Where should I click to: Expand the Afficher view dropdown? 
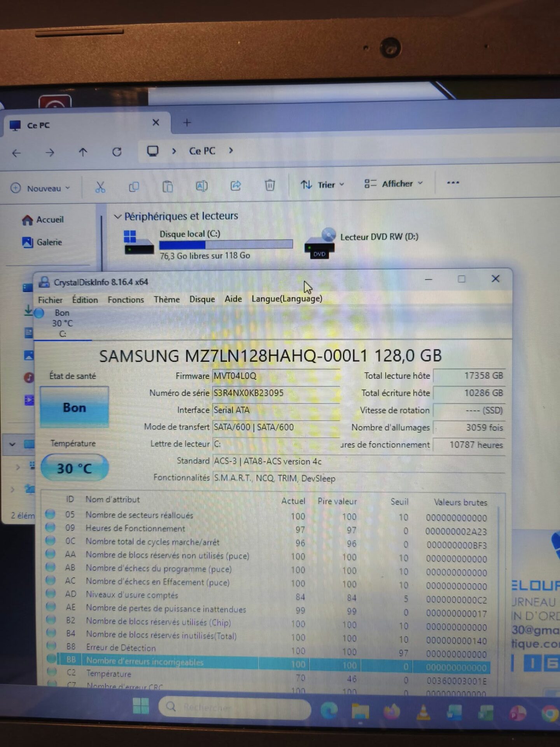point(394,184)
